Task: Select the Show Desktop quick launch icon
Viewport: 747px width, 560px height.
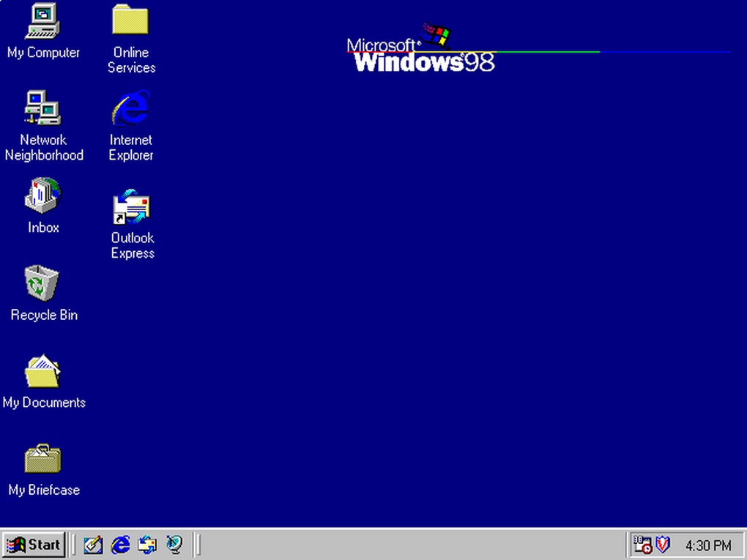Action: point(93,545)
